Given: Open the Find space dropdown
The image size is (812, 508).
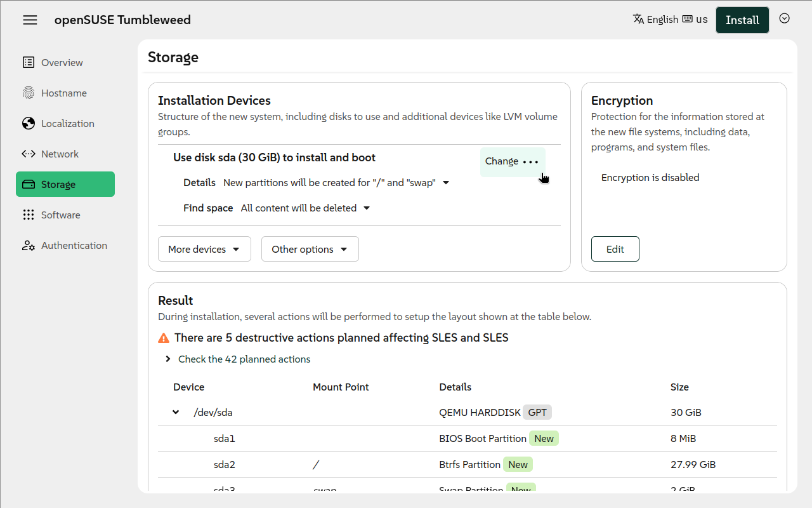Looking at the screenshot, I should (305, 208).
